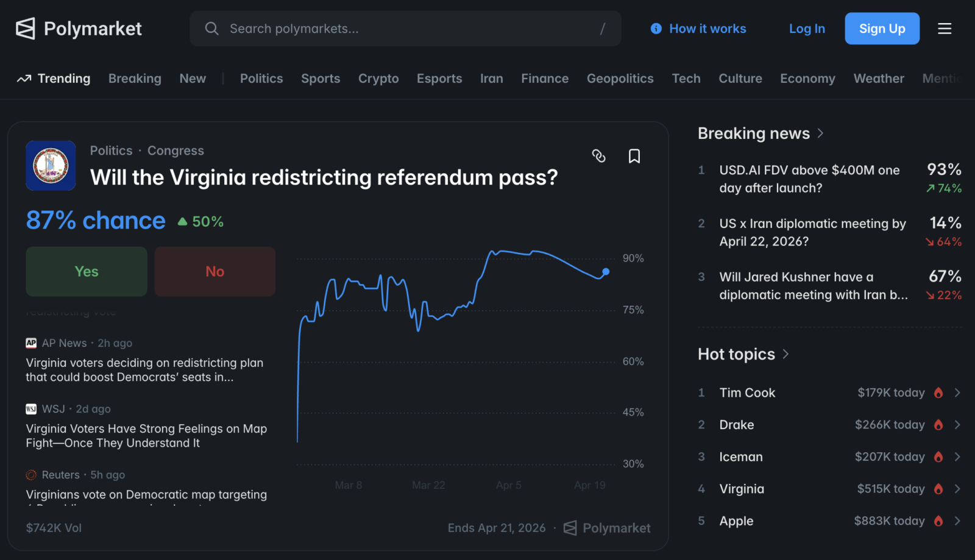Image resolution: width=975 pixels, height=560 pixels.
Task: Open the Politics category
Action: coord(261,79)
